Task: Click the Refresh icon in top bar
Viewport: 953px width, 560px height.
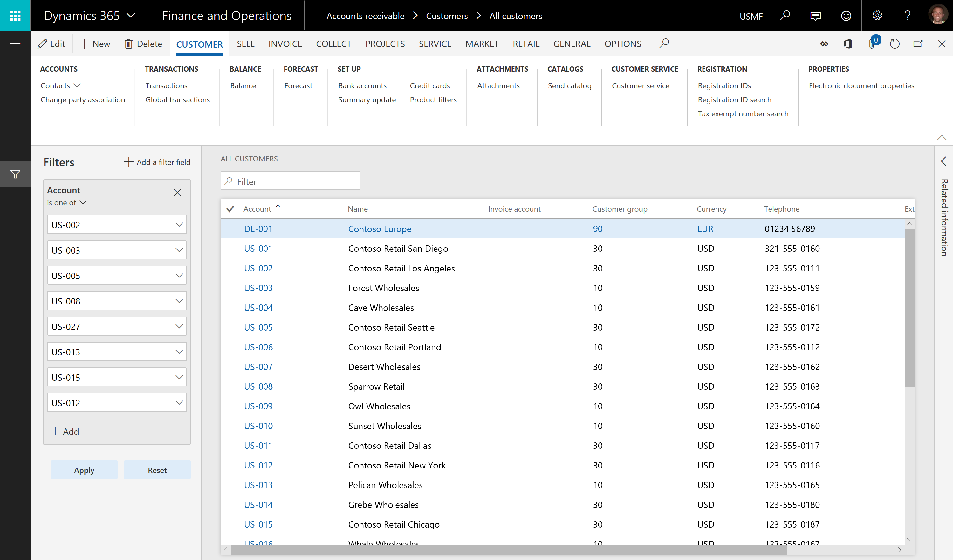Action: (x=895, y=43)
